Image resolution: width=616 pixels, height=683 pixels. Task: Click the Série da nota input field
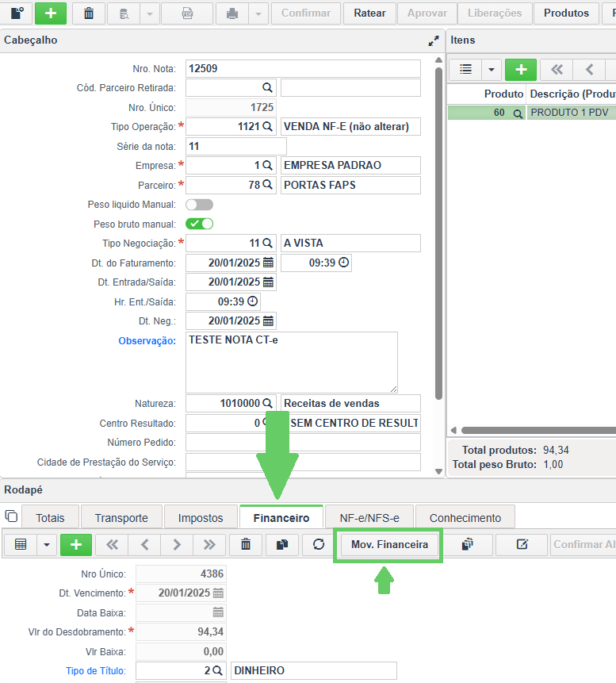(x=236, y=146)
